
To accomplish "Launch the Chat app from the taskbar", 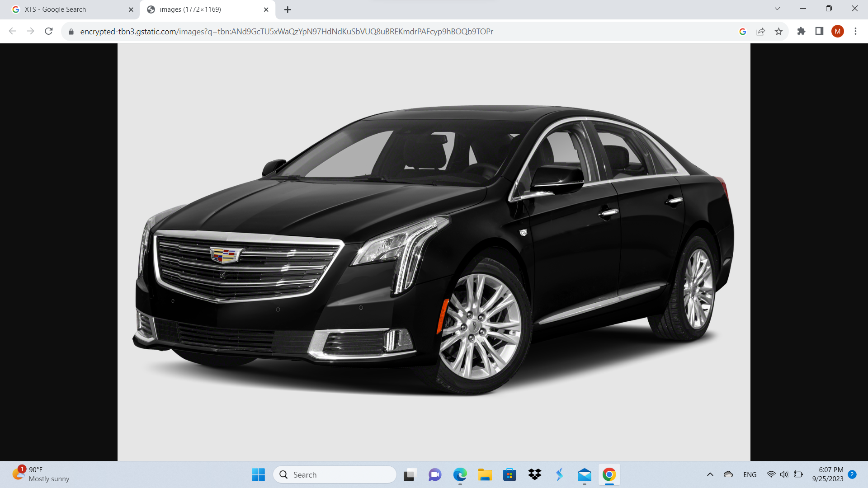I will [435, 474].
